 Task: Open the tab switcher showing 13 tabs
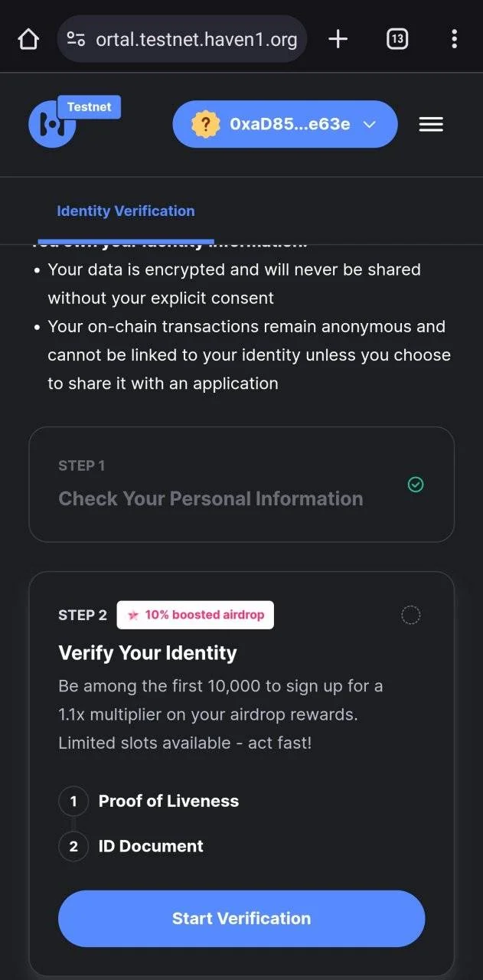(x=397, y=39)
